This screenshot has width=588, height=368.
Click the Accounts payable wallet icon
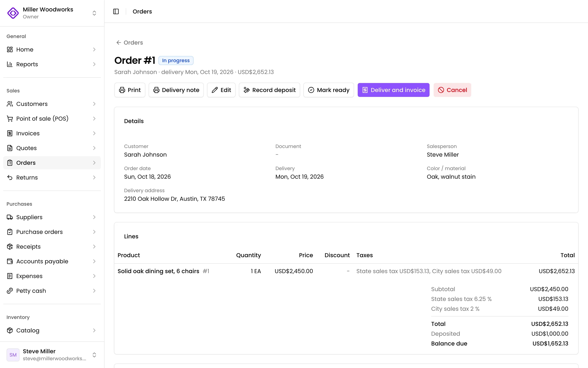10,261
